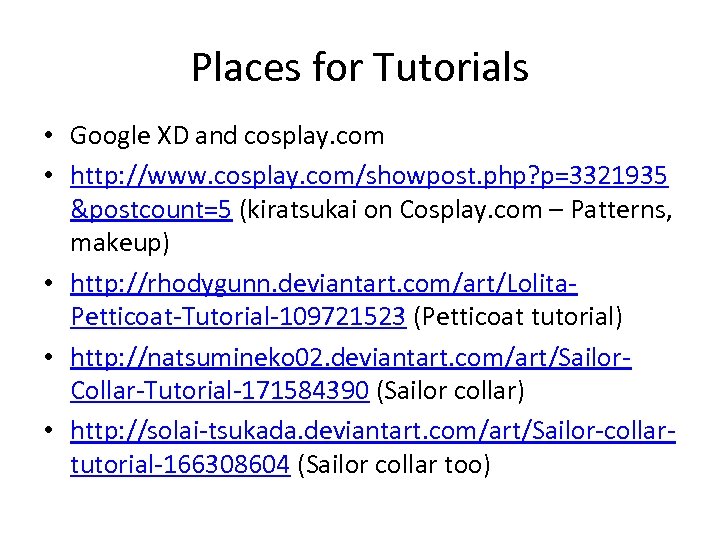Click the text 'Google XD and cosplay.com'
This screenshot has width=720, height=540.
tap(227, 136)
